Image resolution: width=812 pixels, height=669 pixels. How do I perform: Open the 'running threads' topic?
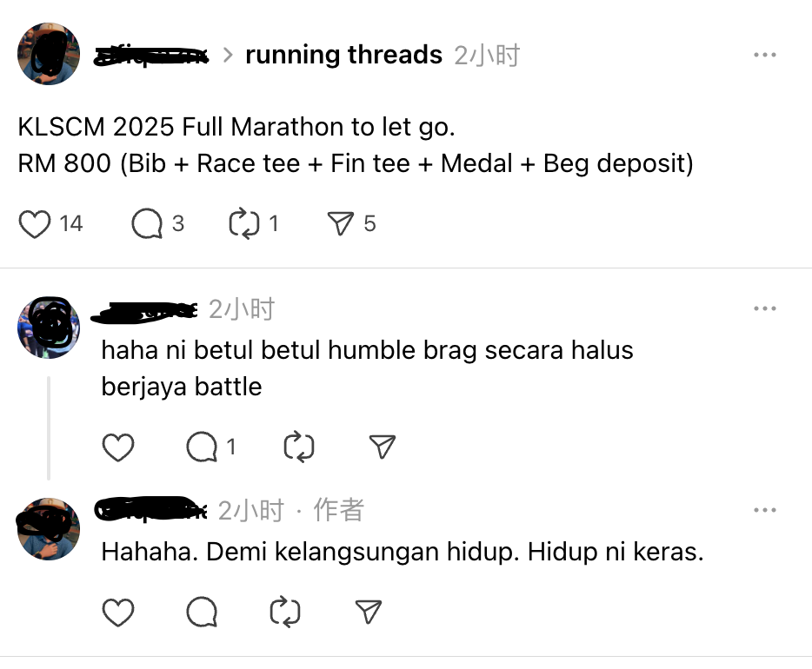pyautogui.click(x=344, y=55)
